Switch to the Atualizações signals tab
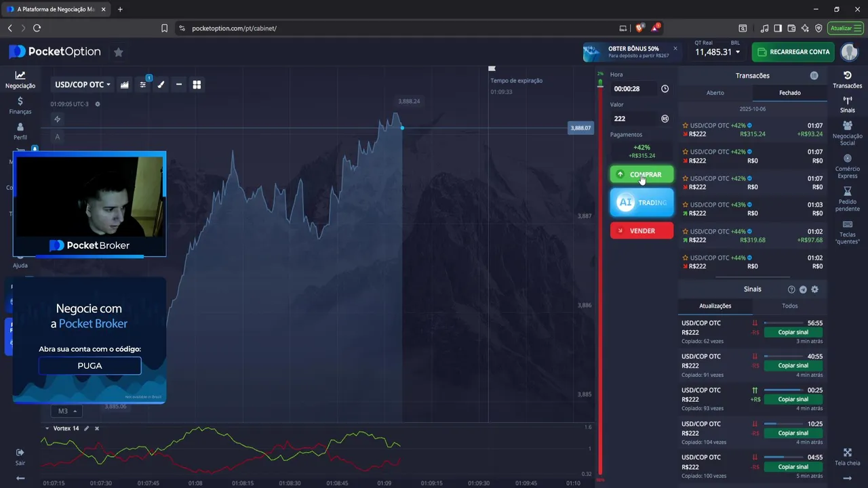Image resolution: width=868 pixels, height=488 pixels. (x=715, y=306)
